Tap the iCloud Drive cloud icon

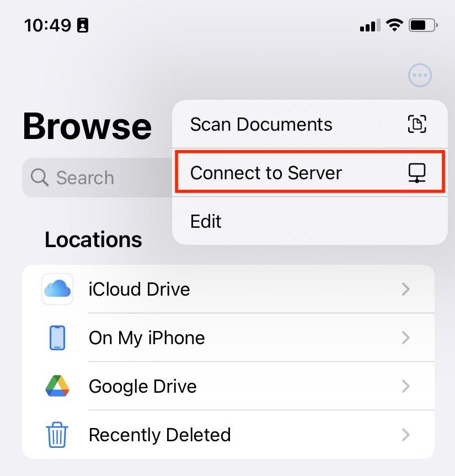[x=57, y=288]
